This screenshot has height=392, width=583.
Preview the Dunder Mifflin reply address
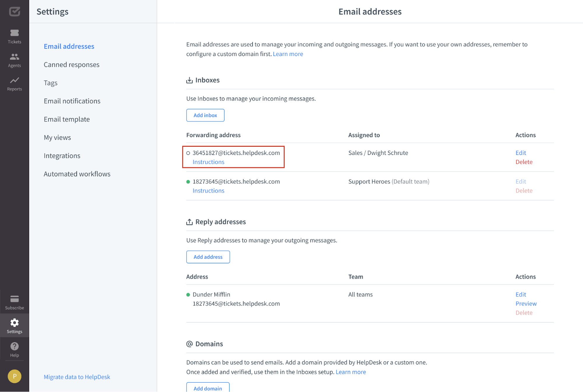click(x=526, y=303)
